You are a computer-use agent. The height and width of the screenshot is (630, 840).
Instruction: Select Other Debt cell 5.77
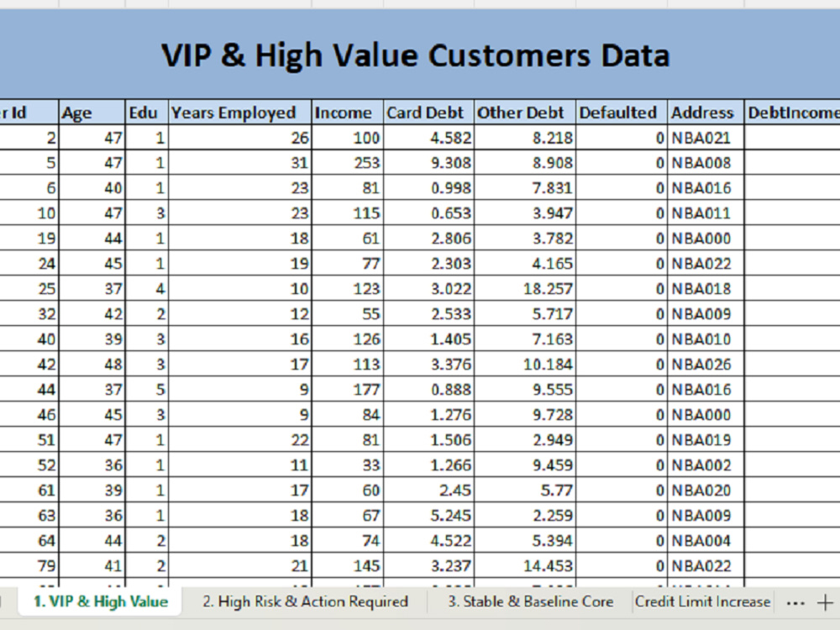(x=525, y=491)
